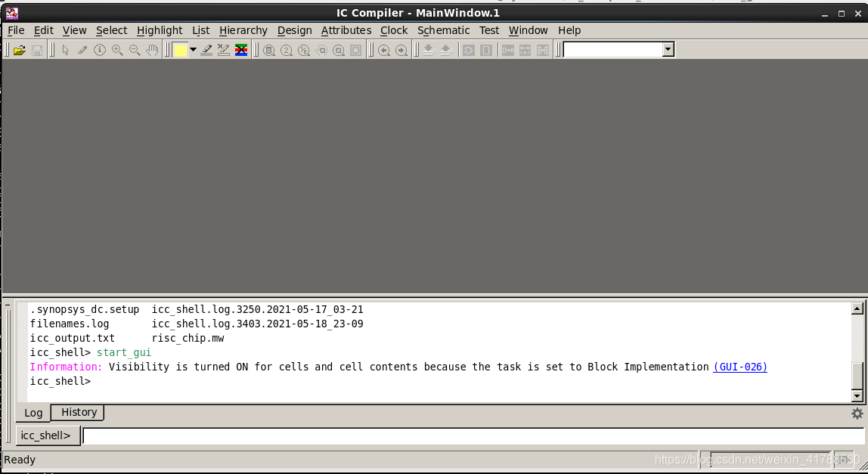Click the greyed save disk icon
The height and width of the screenshot is (474, 868).
tap(37, 51)
